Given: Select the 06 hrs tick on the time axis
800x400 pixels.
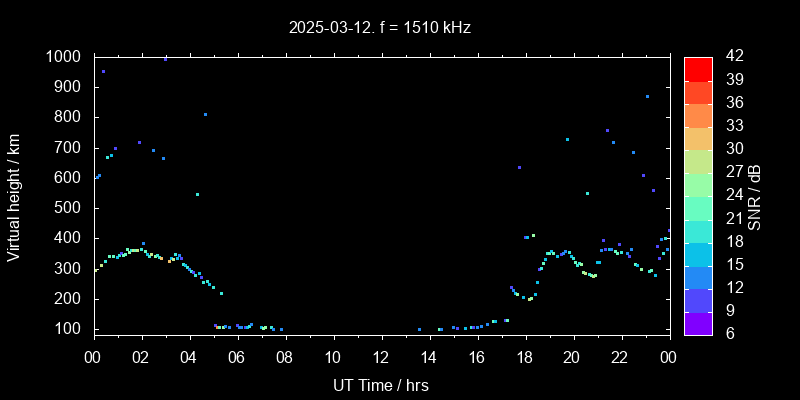Looking at the screenshot, I should click(x=237, y=357).
